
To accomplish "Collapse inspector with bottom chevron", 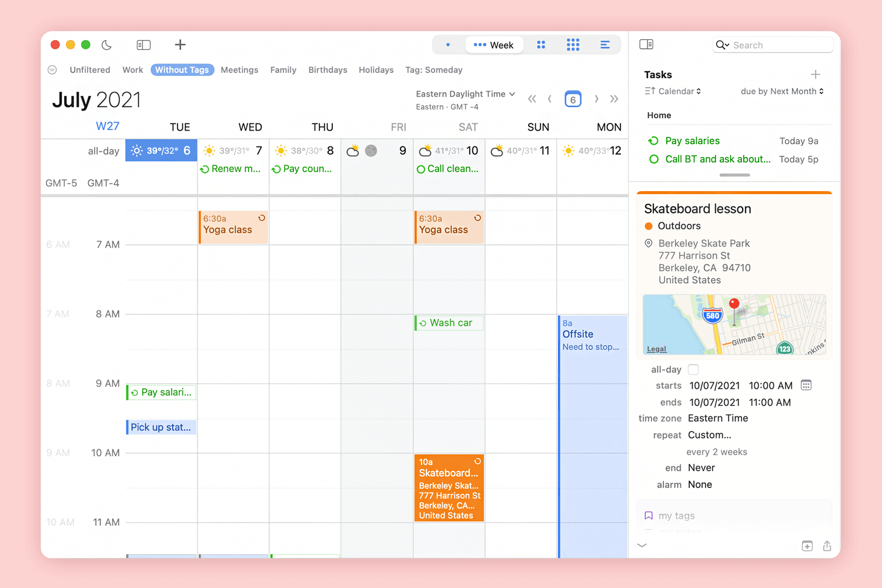I will [x=642, y=545].
